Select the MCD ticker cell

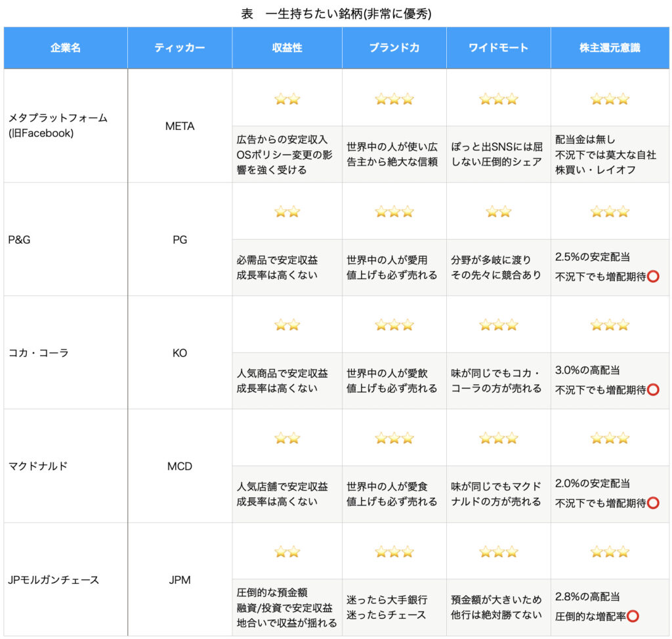tap(180, 466)
